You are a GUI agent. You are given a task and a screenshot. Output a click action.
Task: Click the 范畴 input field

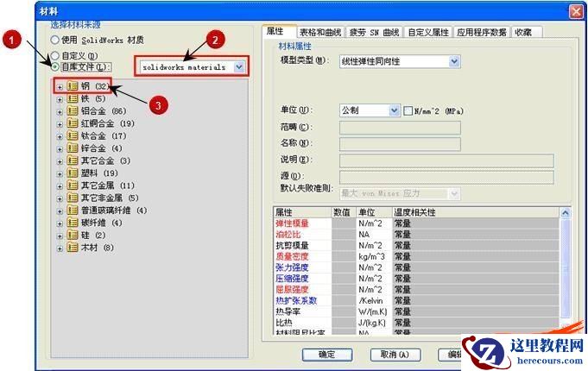(400, 128)
